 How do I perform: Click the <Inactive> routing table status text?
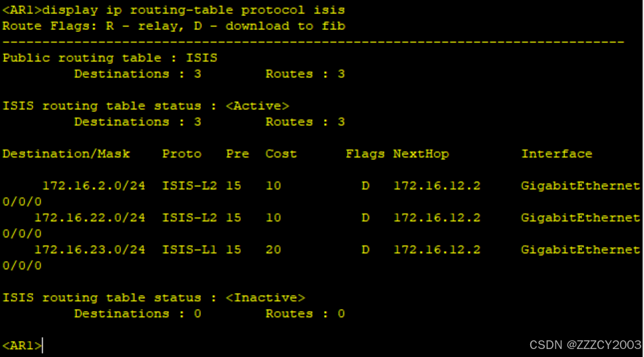click(x=265, y=298)
